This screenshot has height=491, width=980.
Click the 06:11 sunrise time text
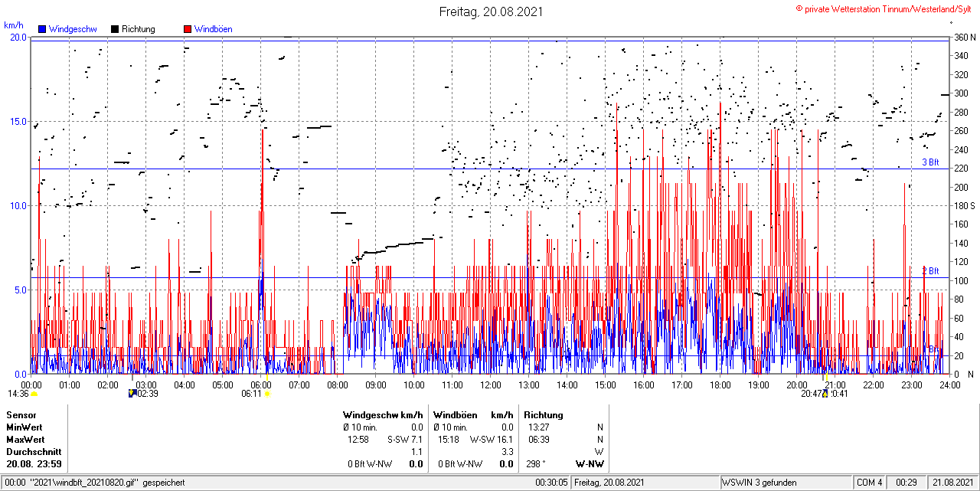[252, 394]
